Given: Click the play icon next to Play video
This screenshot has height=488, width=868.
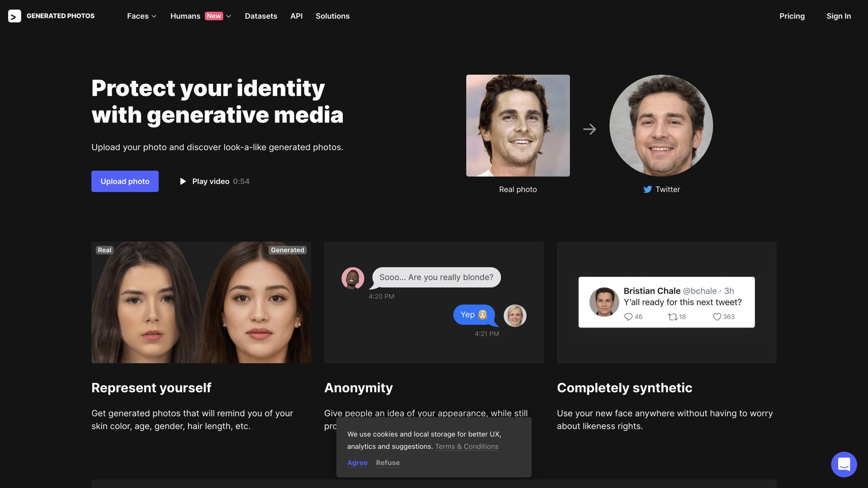Looking at the screenshot, I should 183,181.
